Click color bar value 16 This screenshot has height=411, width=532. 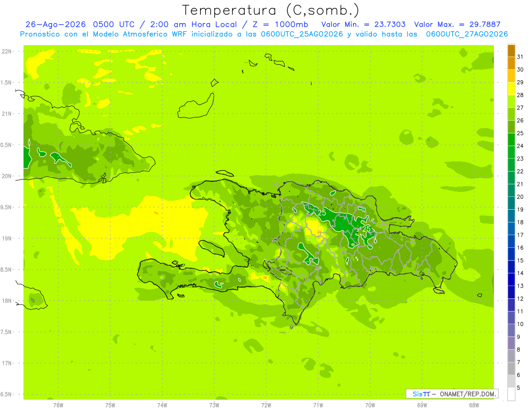click(x=520, y=247)
